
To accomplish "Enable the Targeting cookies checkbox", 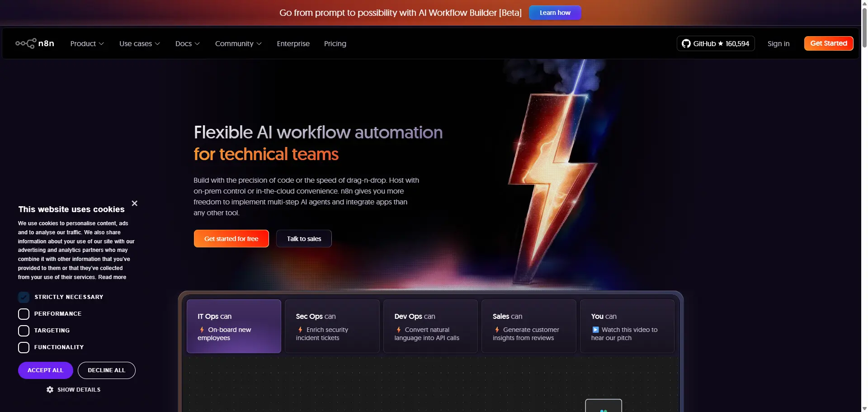I will pos(24,331).
